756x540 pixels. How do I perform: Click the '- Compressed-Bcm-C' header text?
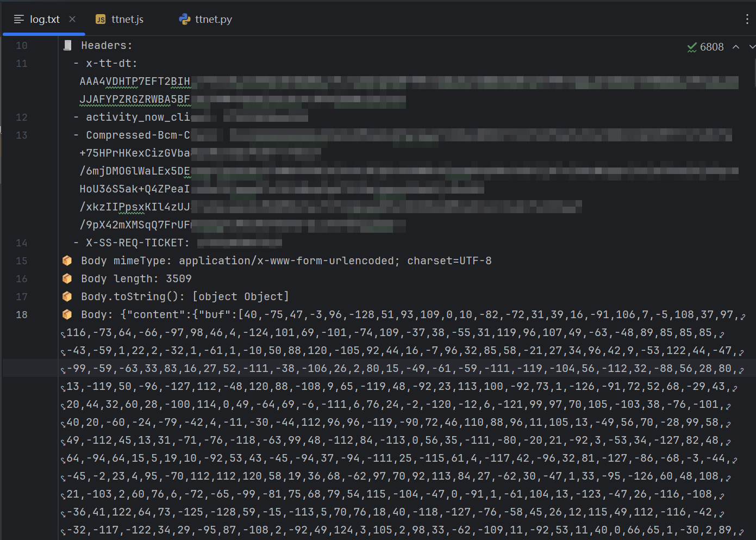pyautogui.click(x=132, y=135)
